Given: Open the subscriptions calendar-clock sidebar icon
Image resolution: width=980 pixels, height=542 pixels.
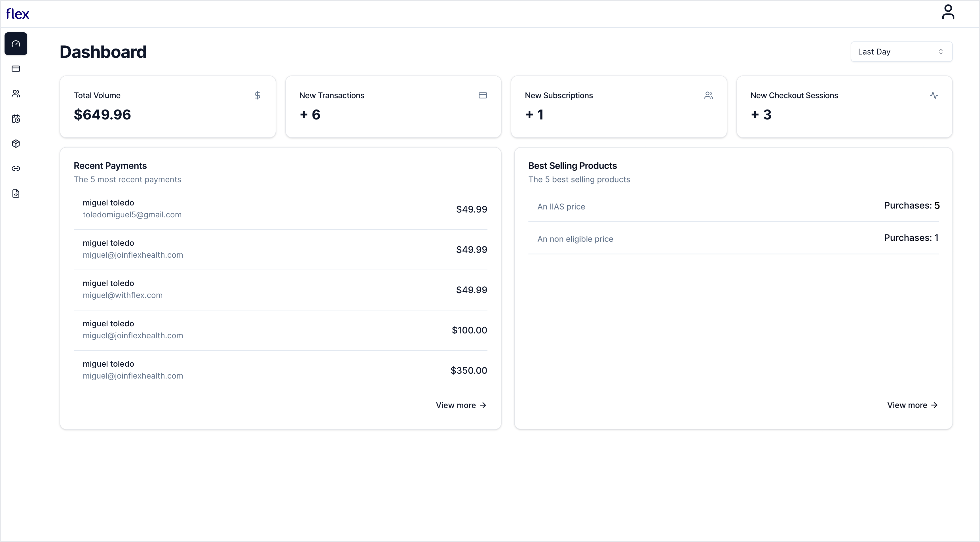Looking at the screenshot, I should [16, 119].
